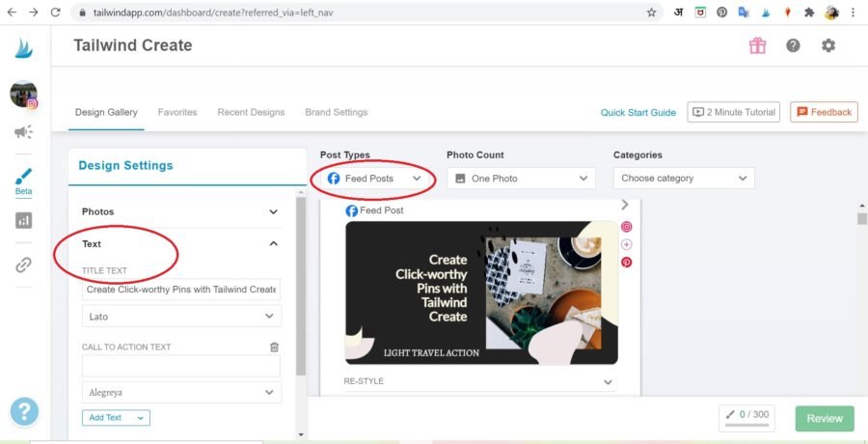This screenshot has height=444, width=868.
Task: Click the Tailwind browser extension icon
Action: tap(766, 13)
